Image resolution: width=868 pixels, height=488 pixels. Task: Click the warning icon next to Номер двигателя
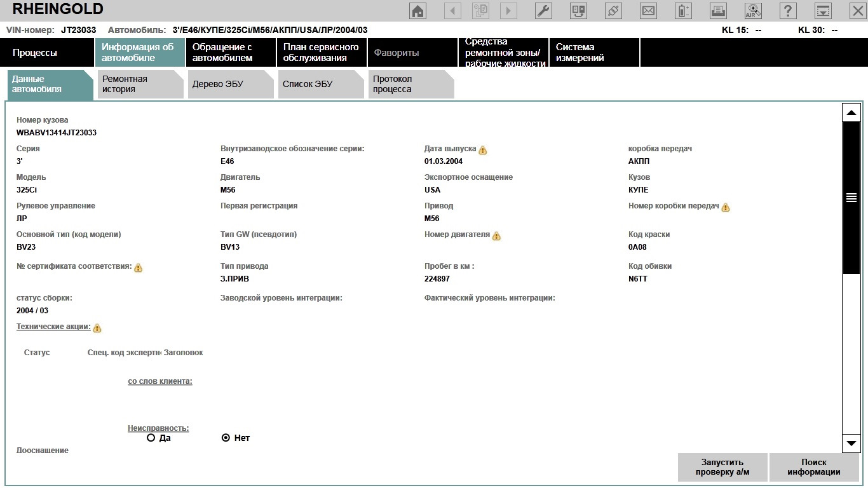pyautogui.click(x=496, y=236)
